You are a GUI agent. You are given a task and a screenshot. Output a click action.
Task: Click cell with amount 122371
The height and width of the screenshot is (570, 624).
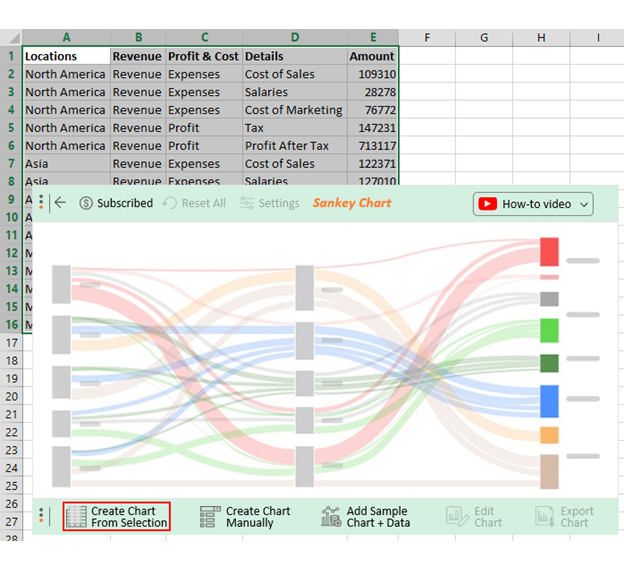[x=373, y=164]
